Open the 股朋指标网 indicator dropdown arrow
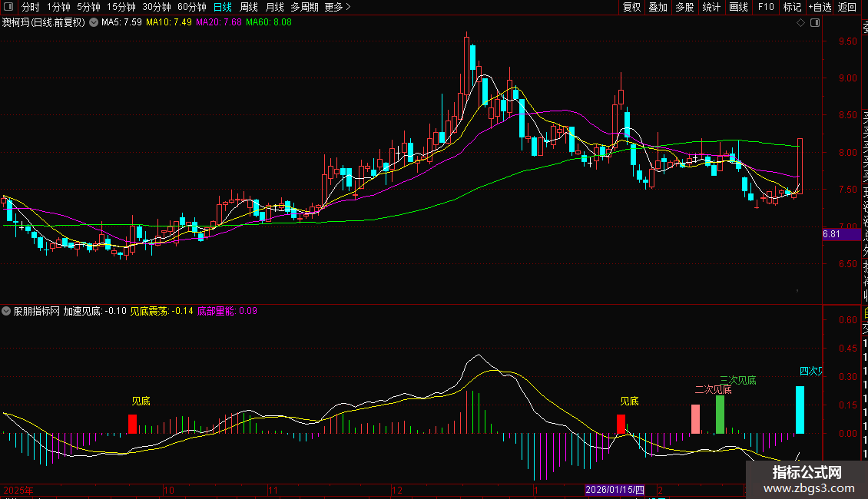 6,311
